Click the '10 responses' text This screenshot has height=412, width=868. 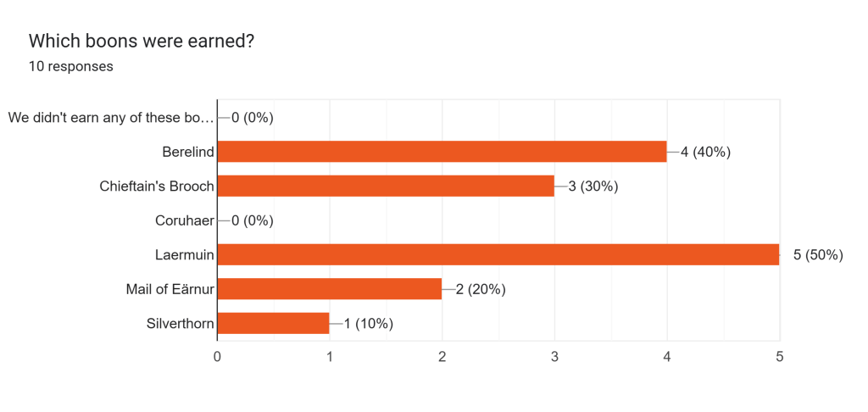pos(71,66)
